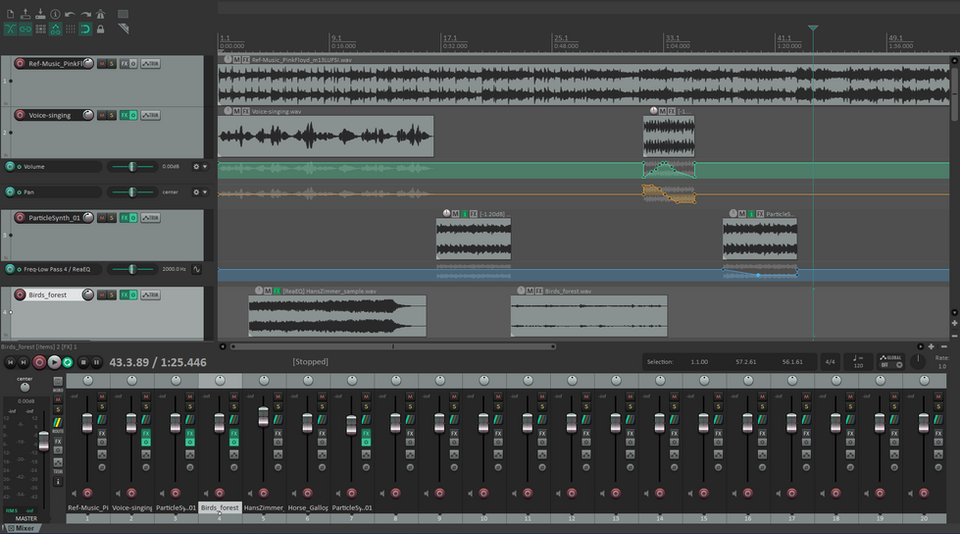Image resolution: width=960 pixels, height=534 pixels.
Task: Click the transport Stop button
Action: [83, 363]
